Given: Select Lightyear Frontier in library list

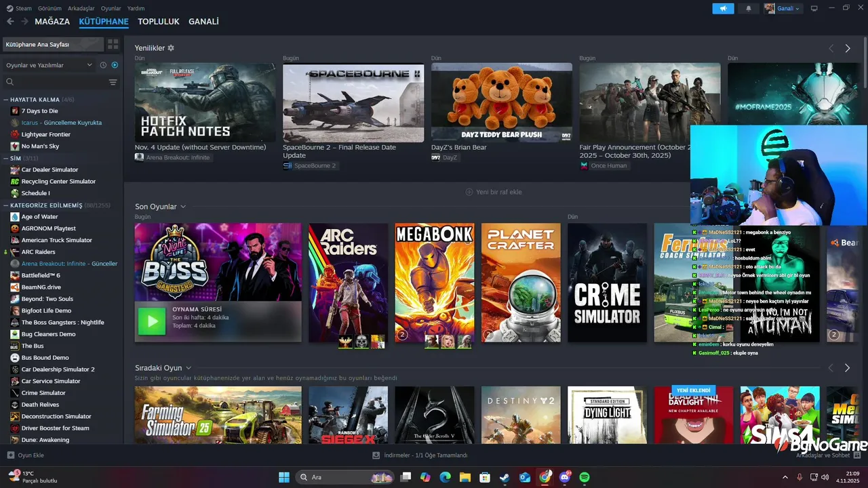Looking at the screenshot, I should point(46,134).
